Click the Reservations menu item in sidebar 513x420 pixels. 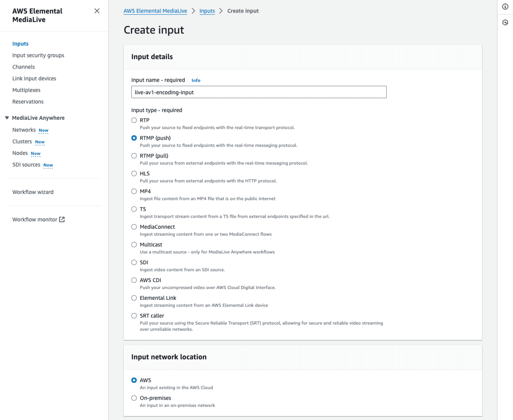click(28, 101)
